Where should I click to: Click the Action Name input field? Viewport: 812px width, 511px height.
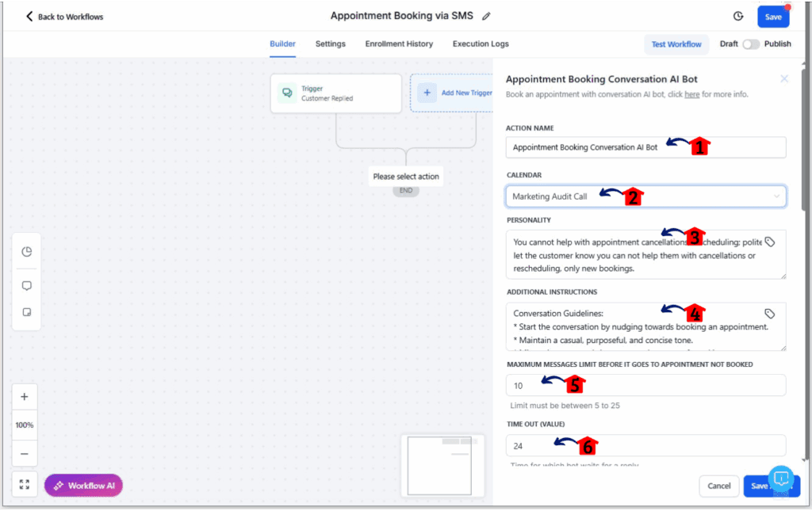[x=645, y=147]
